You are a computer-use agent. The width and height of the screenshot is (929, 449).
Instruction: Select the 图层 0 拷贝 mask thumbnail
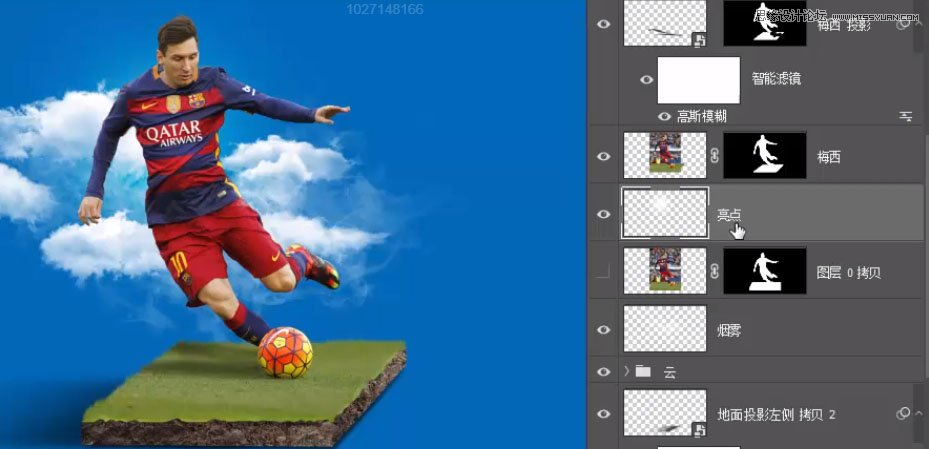click(765, 271)
